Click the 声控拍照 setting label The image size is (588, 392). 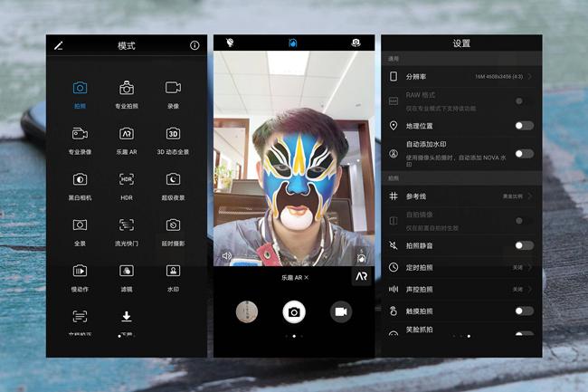[x=419, y=289]
